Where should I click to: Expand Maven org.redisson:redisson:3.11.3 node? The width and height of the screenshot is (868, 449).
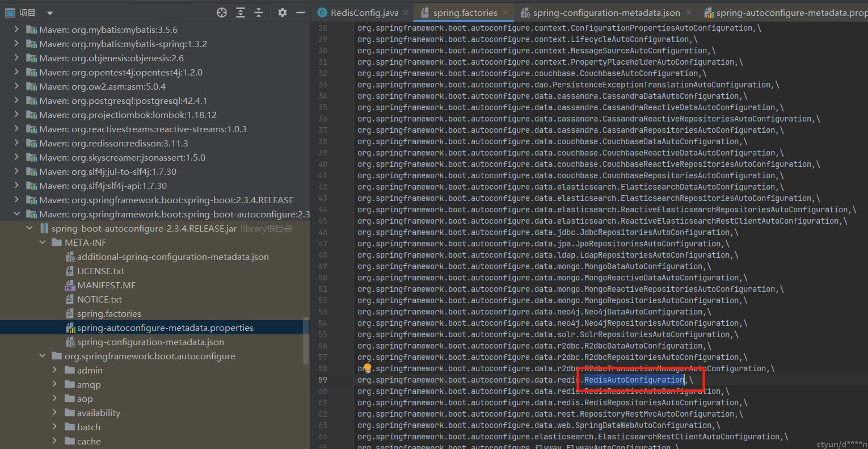point(16,143)
